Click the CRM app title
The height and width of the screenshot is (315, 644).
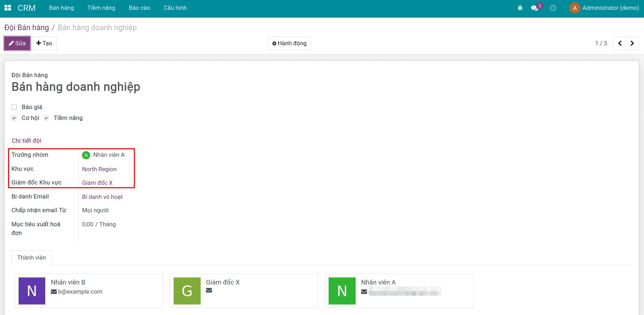point(27,8)
